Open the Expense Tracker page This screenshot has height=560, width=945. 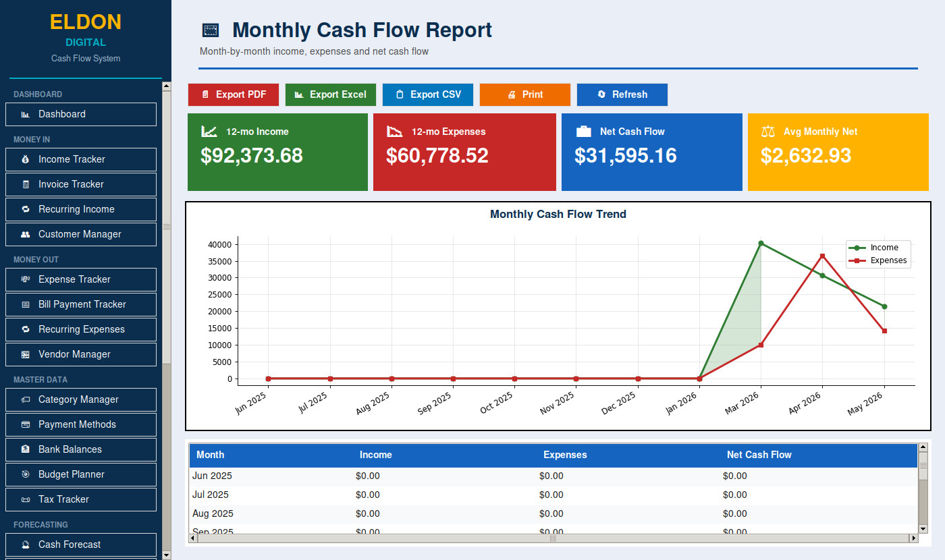point(81,279)
